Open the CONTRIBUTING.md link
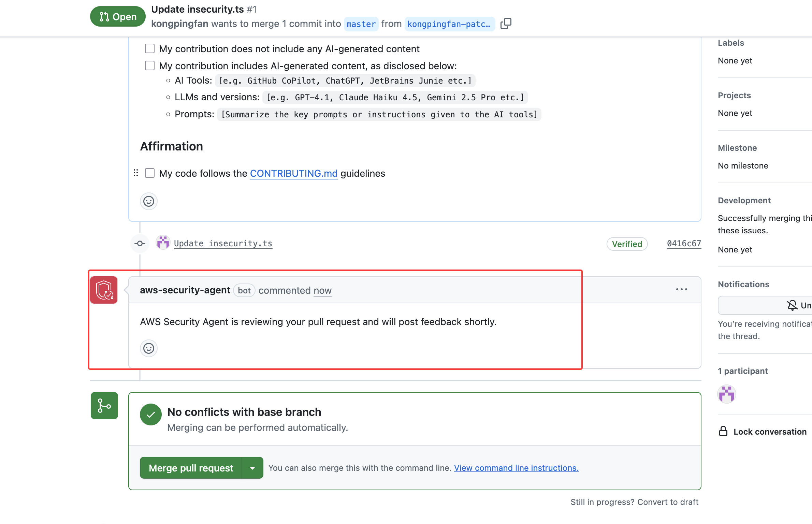This screenshot has height=524, width=812. 294,173
